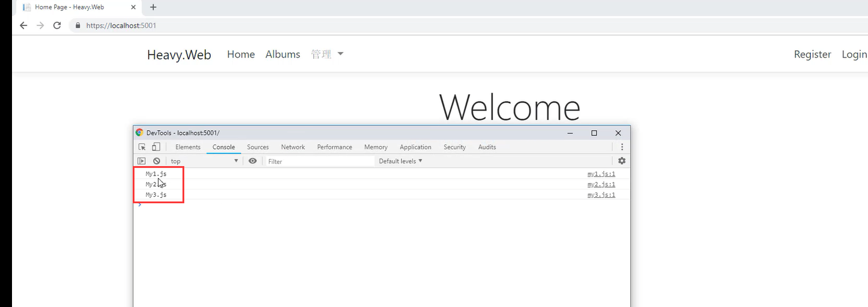Image resolution: width=868 pixels, height=307 pixels.
Task: Click the Login link
Action: (854, 55)
